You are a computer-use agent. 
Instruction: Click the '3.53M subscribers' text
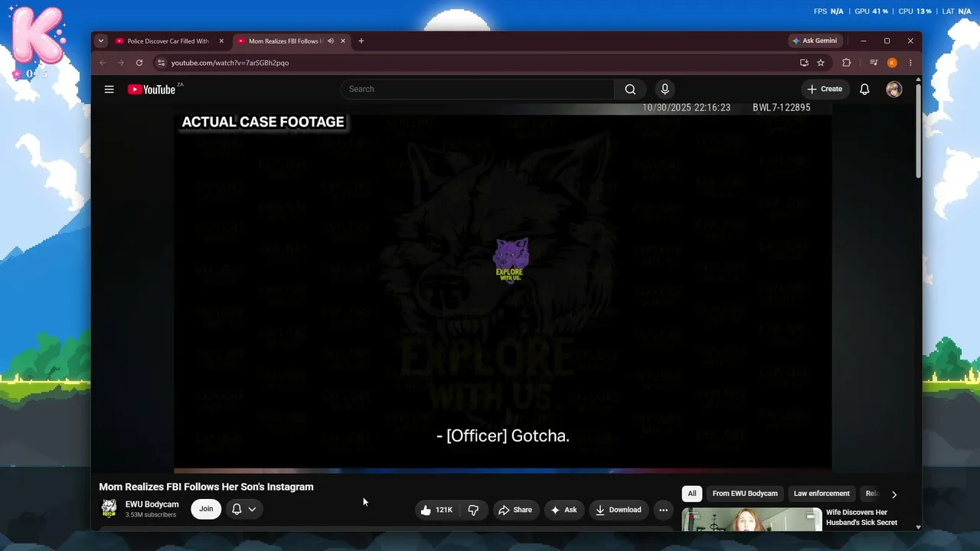[x=151, y=515]
